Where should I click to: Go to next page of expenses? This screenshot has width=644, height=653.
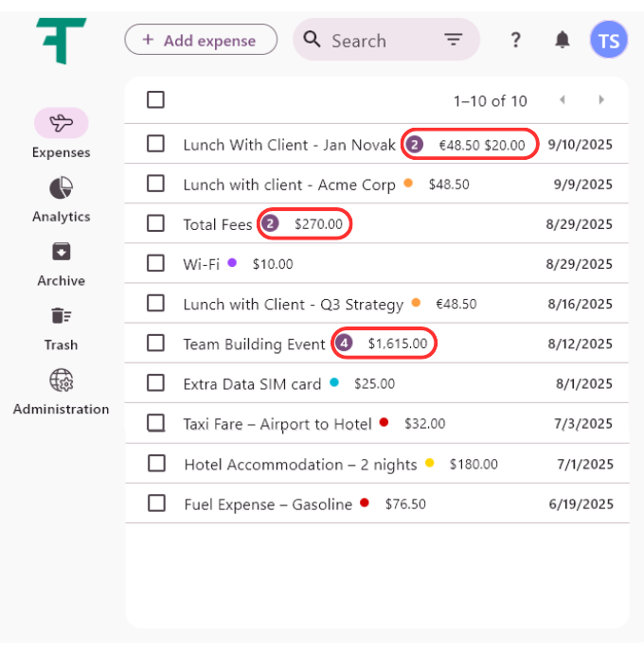600,100
